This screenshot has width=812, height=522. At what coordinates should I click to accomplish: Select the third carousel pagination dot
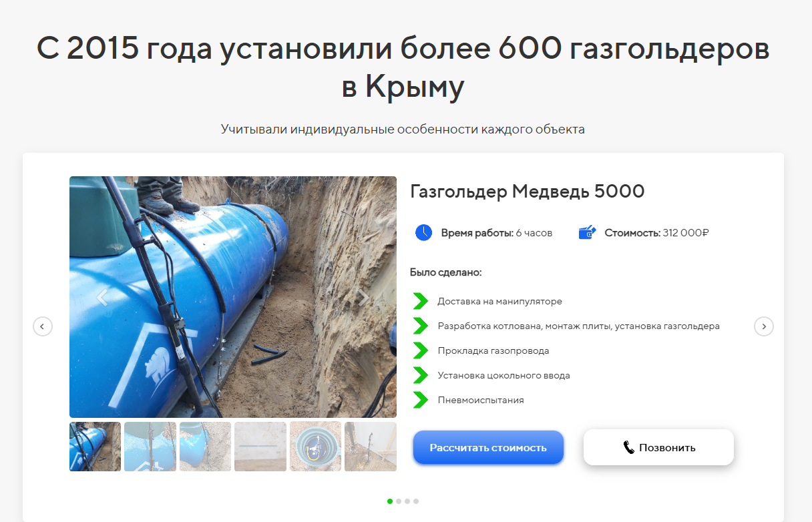click(x=407, y=501)
